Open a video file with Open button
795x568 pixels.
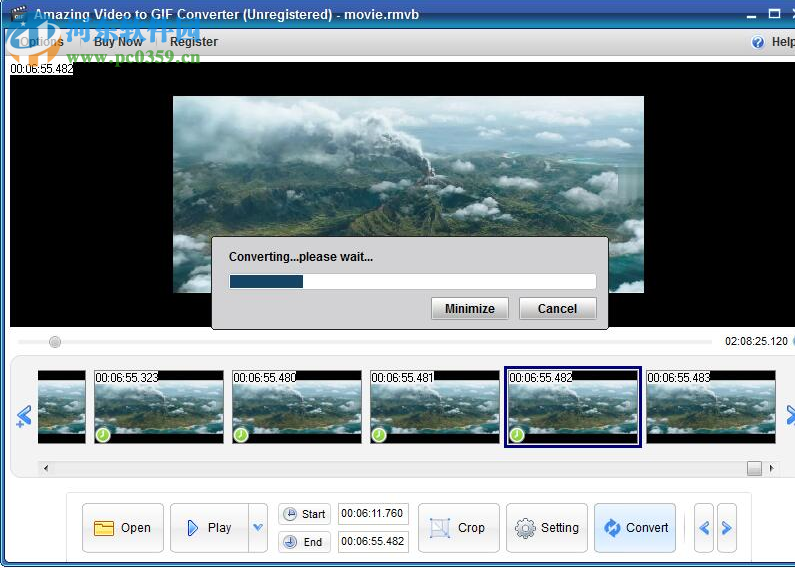click(x=123, y=527)
